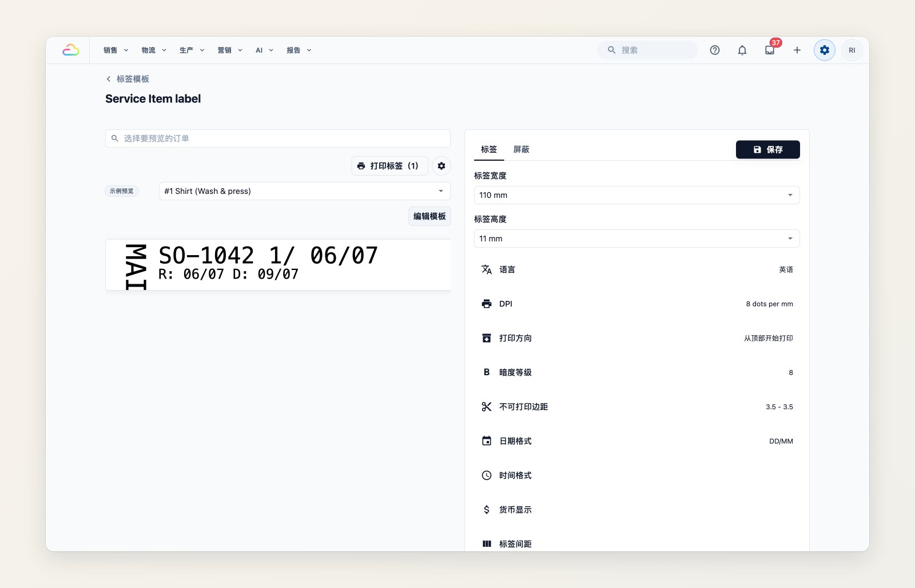915x588 pixels.
Task: Open the 物流 menu
Action: (x=154, y=50)
